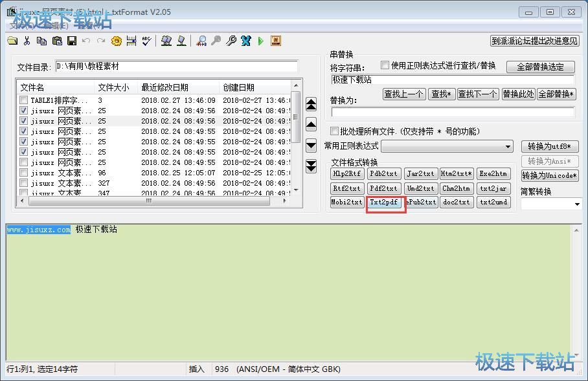Viewport: 588px width, 381px height.
Task: Copy selection using the copy toolbar icon
Action: point(41,41)
